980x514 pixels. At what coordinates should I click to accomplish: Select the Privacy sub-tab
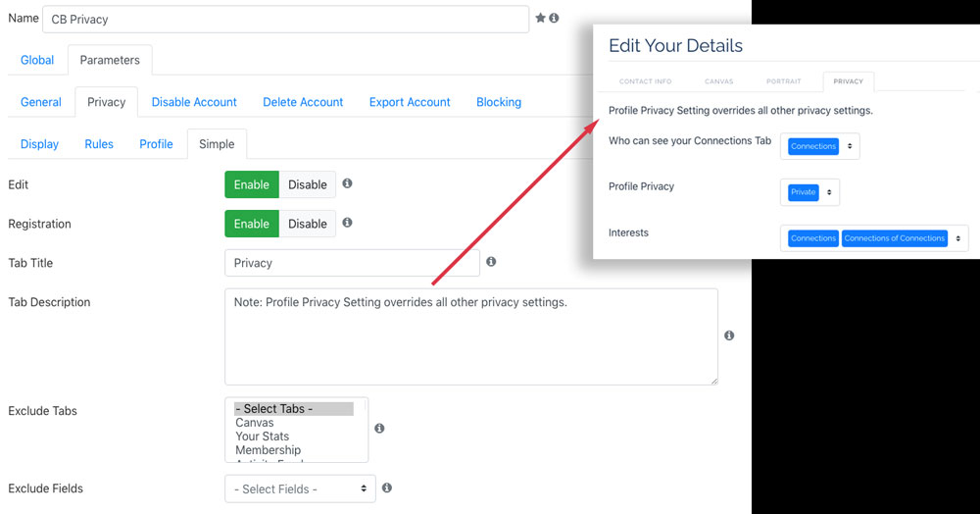pyautogui.click(x=106, y=102)
